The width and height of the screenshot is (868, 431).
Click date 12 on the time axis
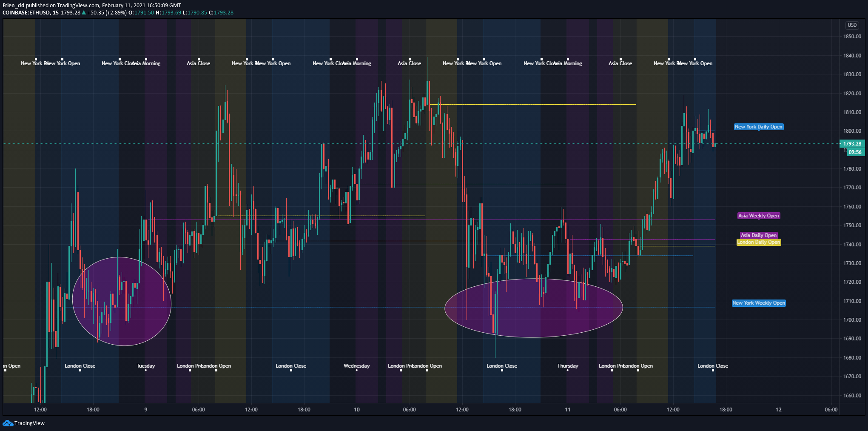coord(779,410)
